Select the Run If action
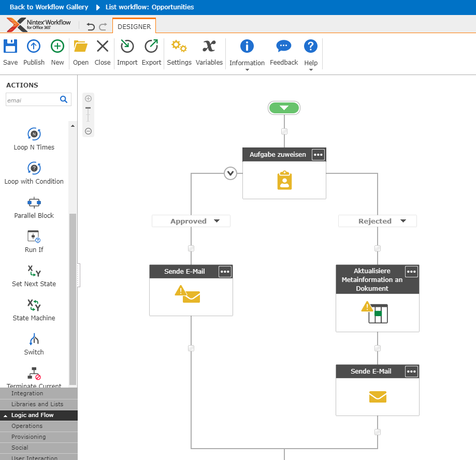 tap(34, 242)
